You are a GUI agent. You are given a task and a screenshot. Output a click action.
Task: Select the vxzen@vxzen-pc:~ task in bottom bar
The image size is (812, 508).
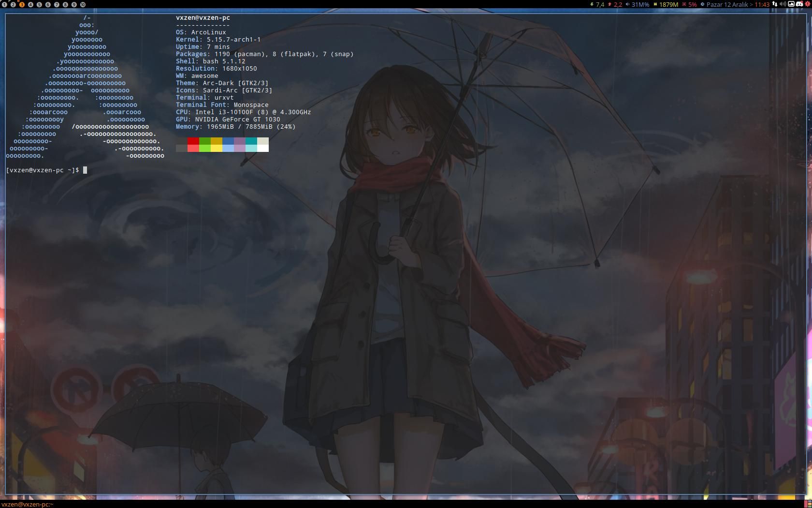(27, 504)
